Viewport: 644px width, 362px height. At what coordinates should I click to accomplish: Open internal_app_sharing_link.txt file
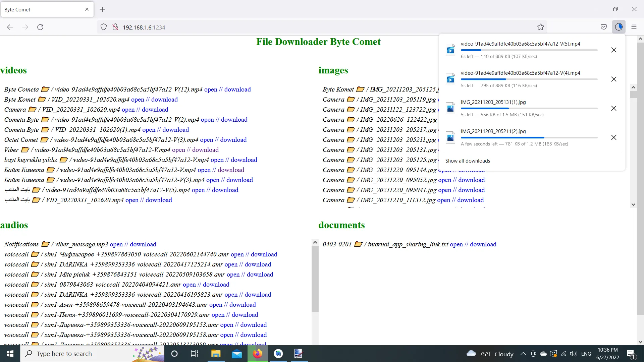pyautogui.click(x=457, y=244)
